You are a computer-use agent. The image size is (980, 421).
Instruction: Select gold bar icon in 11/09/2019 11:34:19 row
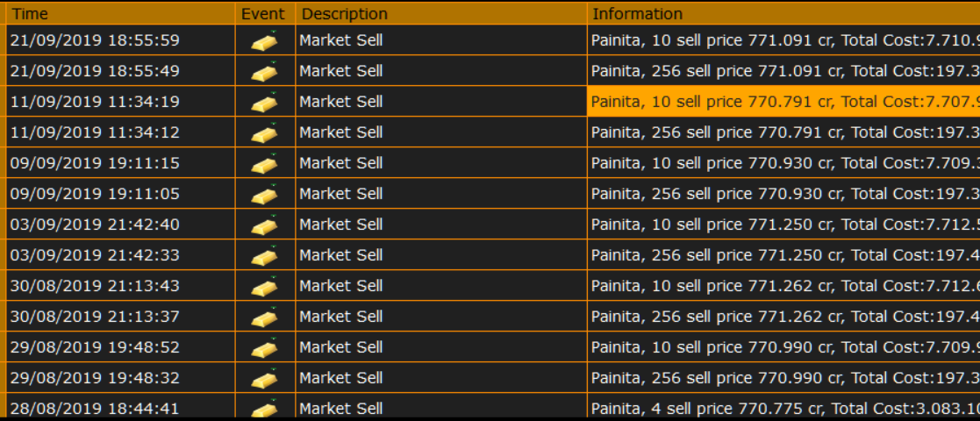(264, 102)
